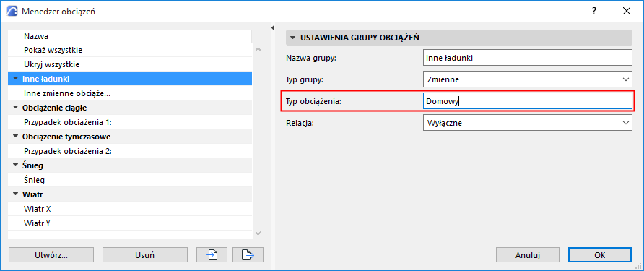Click Anuluj to cancel
The height and width of the screenshot is (271, 644).
[527, 255]
